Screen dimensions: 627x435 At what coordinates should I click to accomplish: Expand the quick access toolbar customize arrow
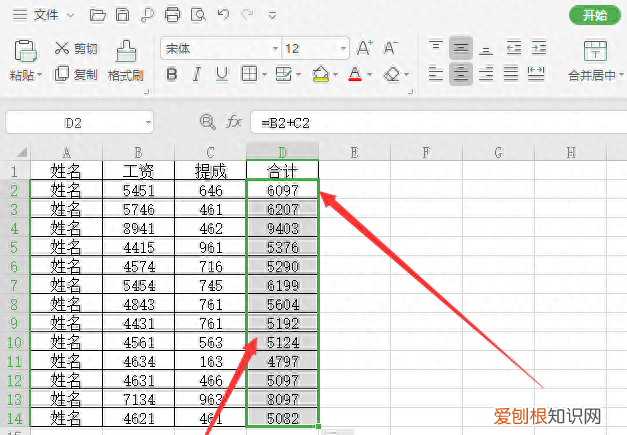(272, 16)
